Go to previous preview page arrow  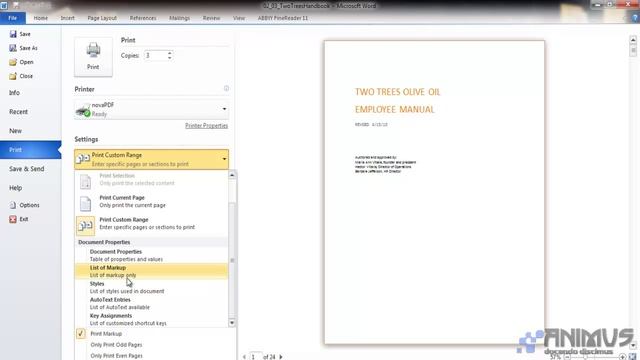(x=244, y=357)
